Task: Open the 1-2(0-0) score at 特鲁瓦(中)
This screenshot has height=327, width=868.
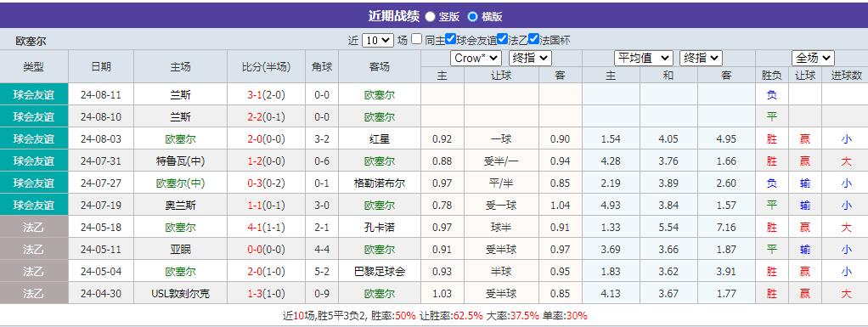Action: (266, 161)
